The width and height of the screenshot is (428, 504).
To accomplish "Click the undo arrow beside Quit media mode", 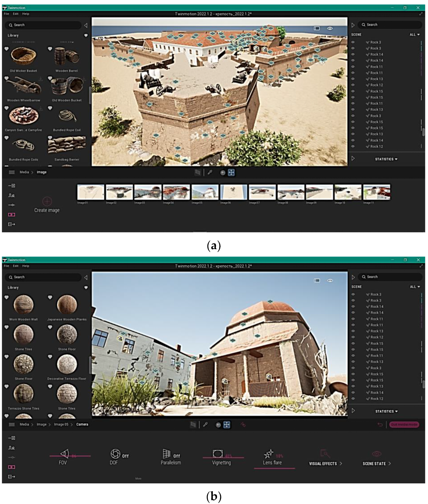I will click(380, 425).
